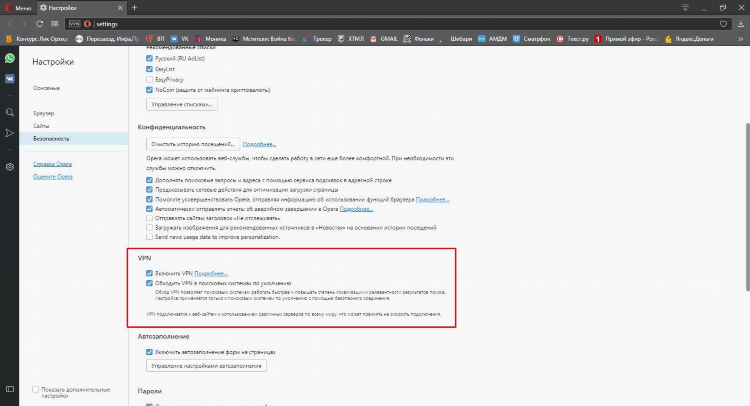Open WhatsApp in the sidebar
Image resolution: width=750 pixels, height=406 pixels.
10,58
